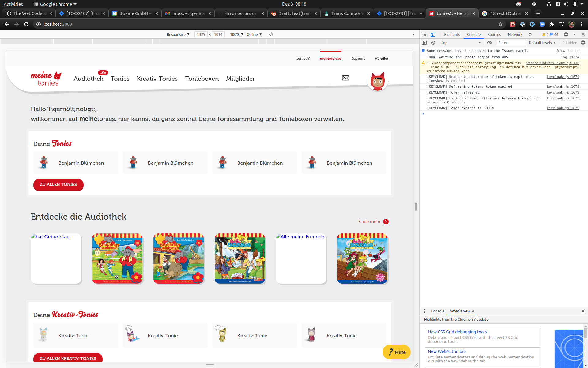Switch to the Elements tab
The width and height of the screenshot is (588, 368).
click(452, 34)
